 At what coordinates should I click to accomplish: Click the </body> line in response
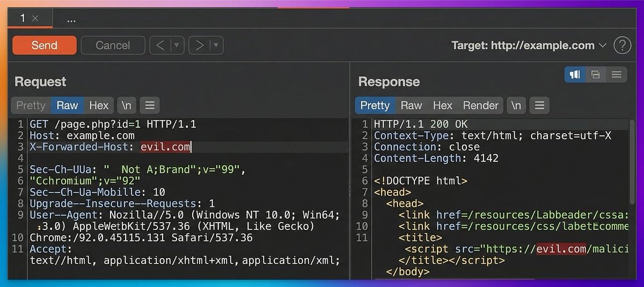408,272
